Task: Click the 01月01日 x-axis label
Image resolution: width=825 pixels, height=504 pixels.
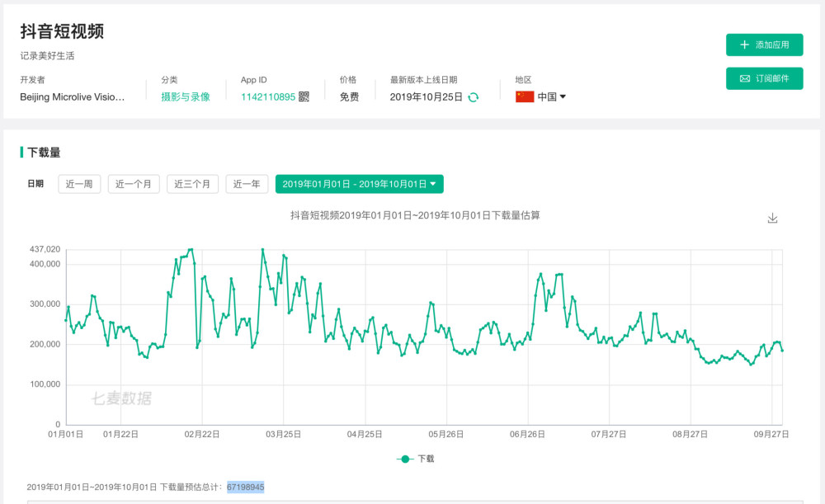Action: tap(66, 435)
